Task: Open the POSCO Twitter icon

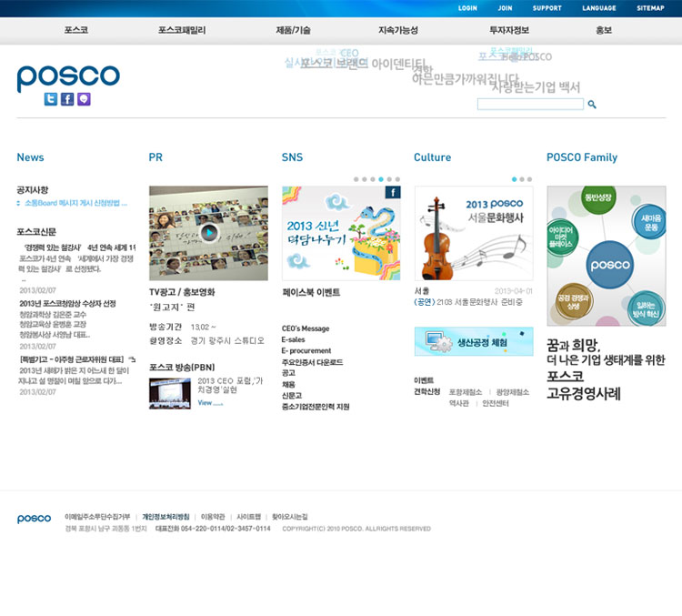Action: coord(50,99)
